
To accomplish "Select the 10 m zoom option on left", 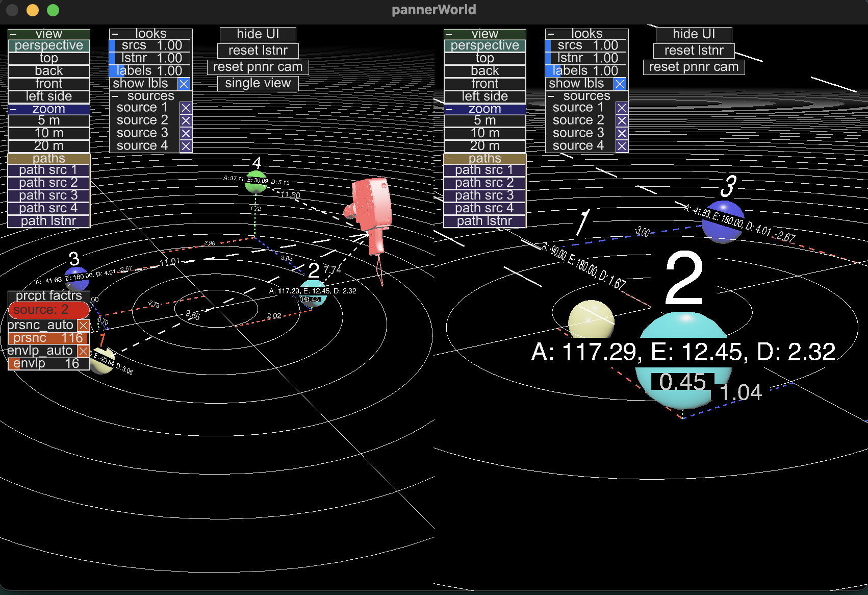I will 49,133.
